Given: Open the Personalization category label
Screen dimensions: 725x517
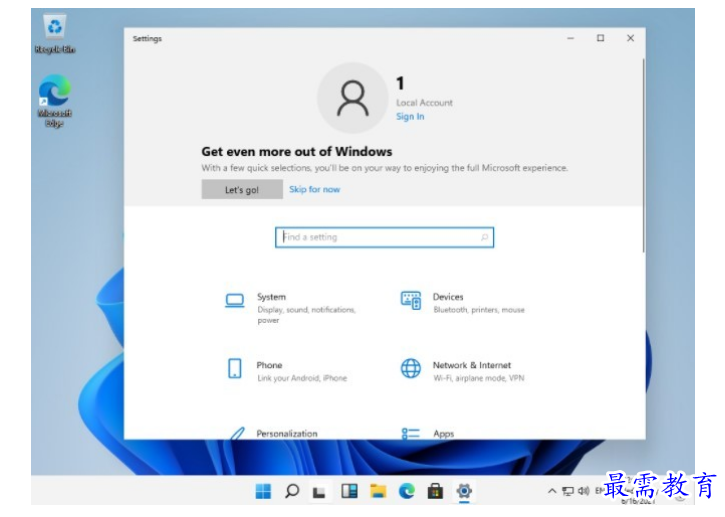Looking at the screenshot, I should [287, 434].
